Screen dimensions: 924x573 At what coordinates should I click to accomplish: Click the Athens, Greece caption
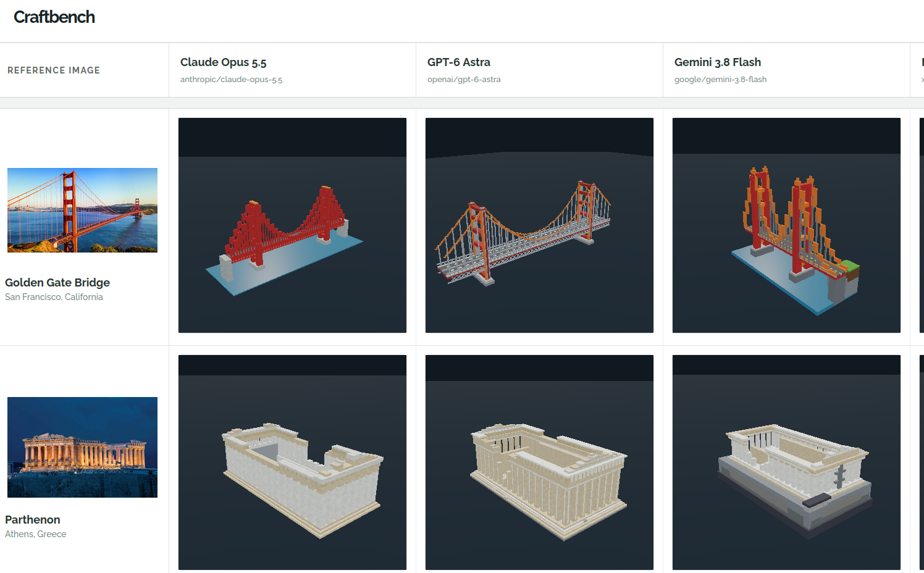click(x=36, y=534)
